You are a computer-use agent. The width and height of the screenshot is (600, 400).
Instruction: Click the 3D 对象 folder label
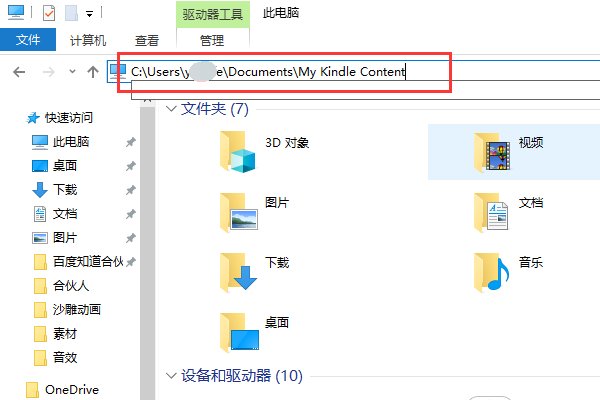(287, 143)
